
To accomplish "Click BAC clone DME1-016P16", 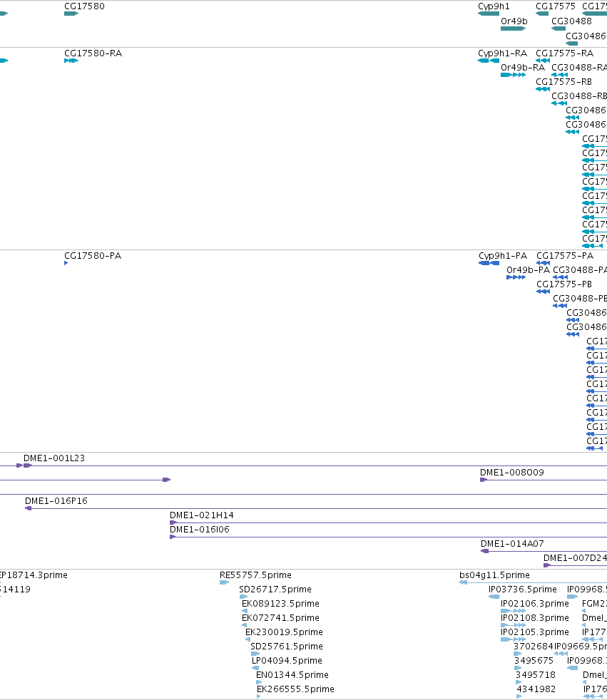I will pyautogui.click(x=56, y=501).
